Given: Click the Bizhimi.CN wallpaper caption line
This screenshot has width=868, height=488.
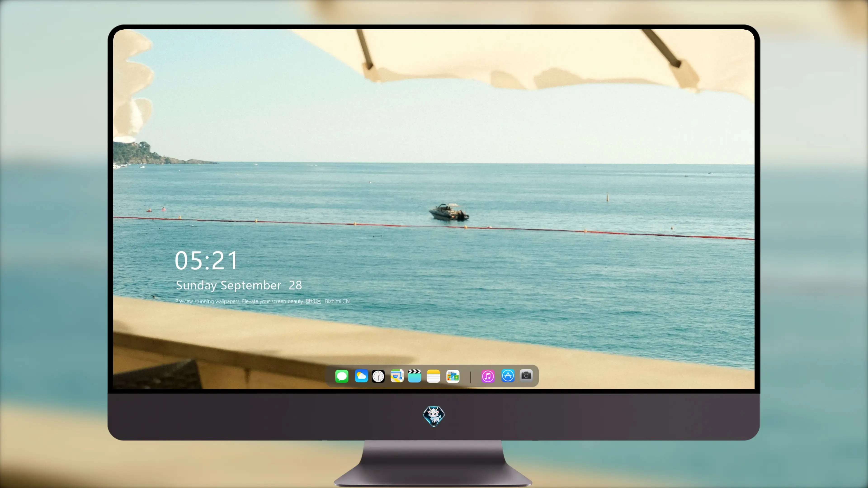Looking at the screenshot, I should [262, 301].
